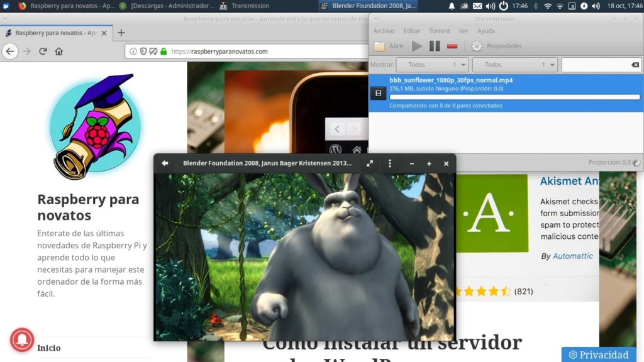Click the raspberryparanovatos.com URL field
Viewport: 644px width, 362px height.
coord(247,52)
